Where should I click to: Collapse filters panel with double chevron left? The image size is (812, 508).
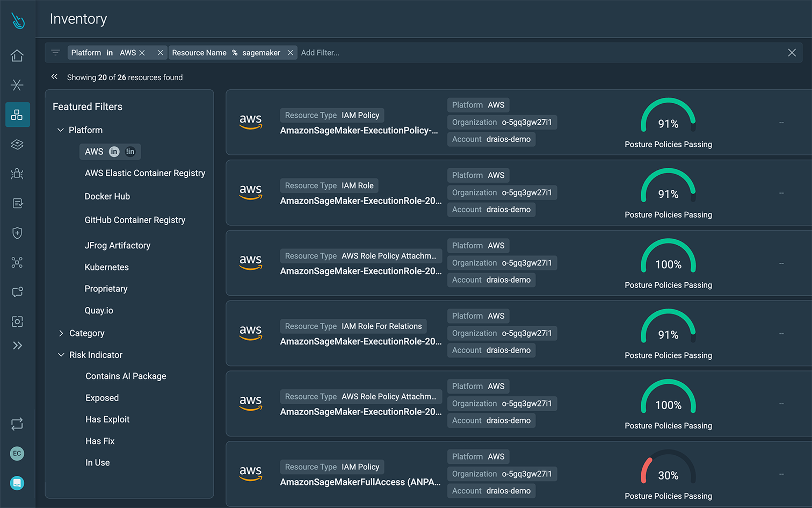coord(54,77)
